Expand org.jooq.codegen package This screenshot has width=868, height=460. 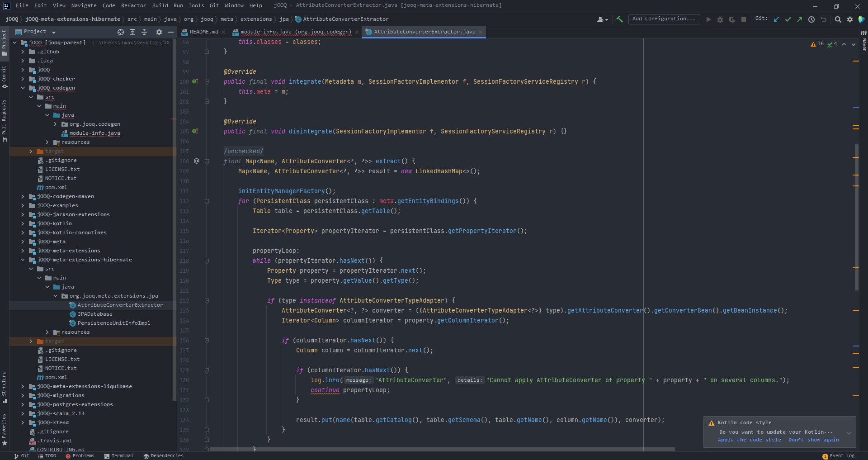[55, 124]
